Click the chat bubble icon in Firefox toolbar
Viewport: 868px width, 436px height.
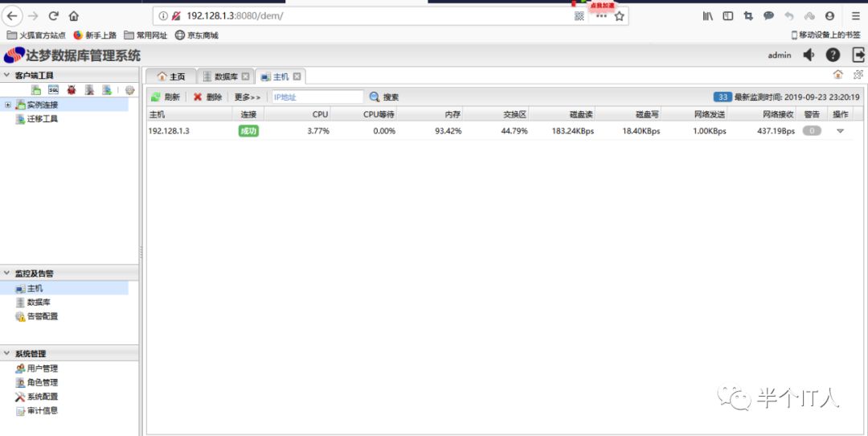768,16
